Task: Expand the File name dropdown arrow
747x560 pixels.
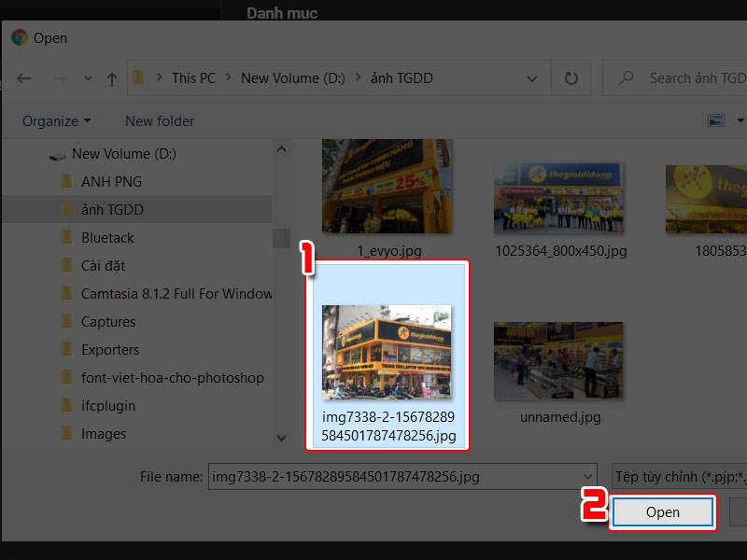Action: pos(587,477)
